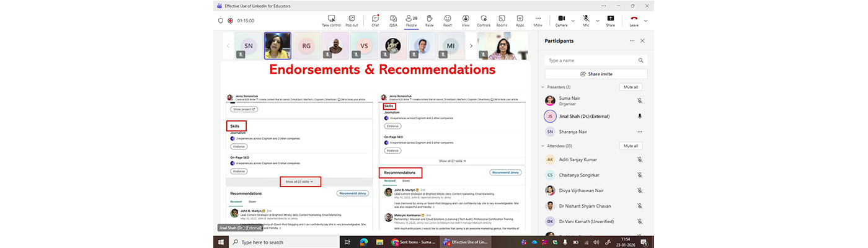Open the More actions menu

[x=538, y=20]
